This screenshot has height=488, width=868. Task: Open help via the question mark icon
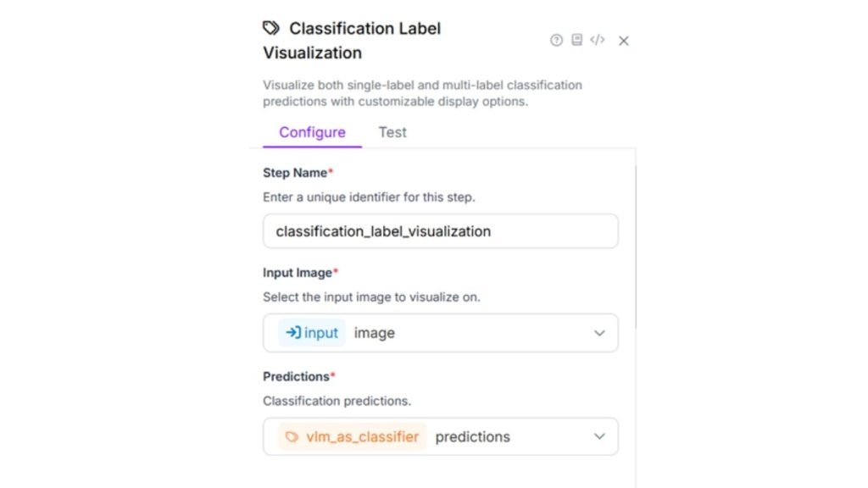click(556, 40)
